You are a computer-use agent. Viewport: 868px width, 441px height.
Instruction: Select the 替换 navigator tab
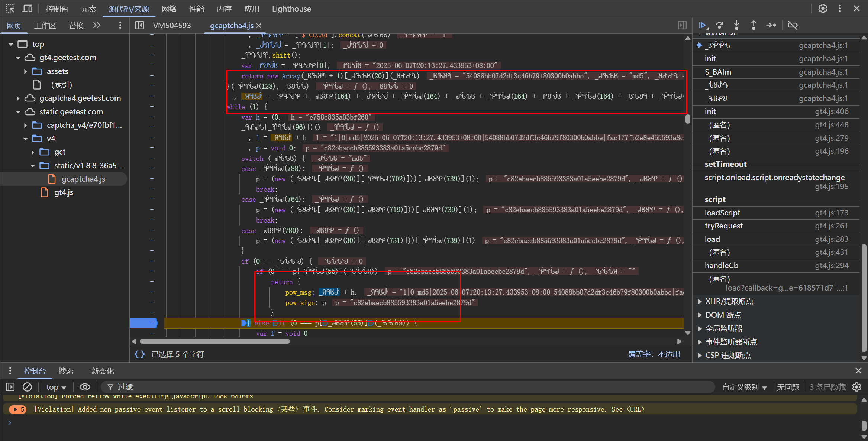76,26
